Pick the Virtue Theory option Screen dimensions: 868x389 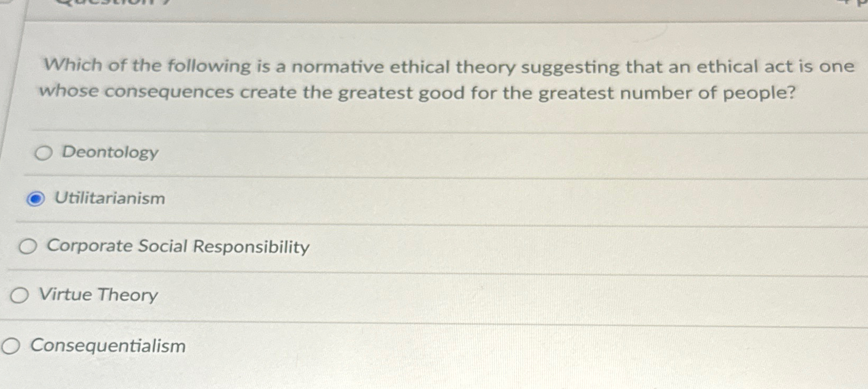(18, 295)
